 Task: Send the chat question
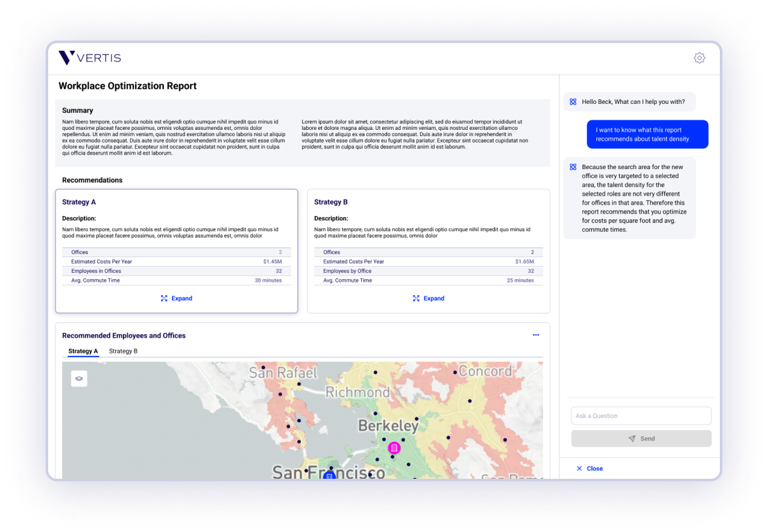(641, 438)
